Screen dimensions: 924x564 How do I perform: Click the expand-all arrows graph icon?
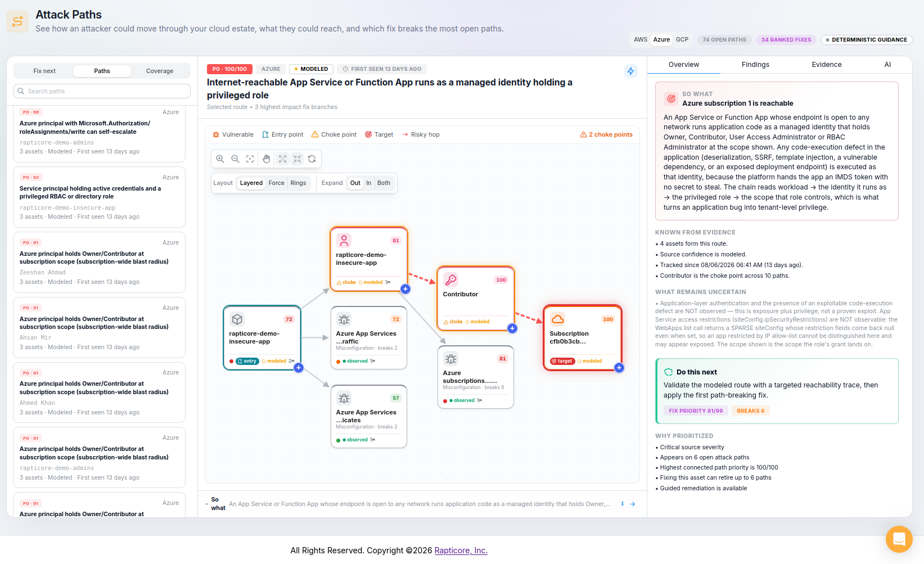point(282,159)
